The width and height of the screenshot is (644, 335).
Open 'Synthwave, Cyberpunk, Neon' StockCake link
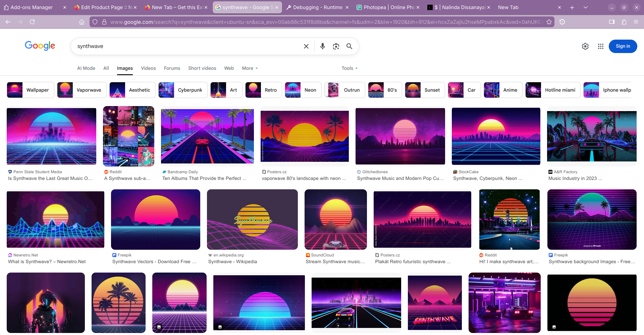click(488, 178)
